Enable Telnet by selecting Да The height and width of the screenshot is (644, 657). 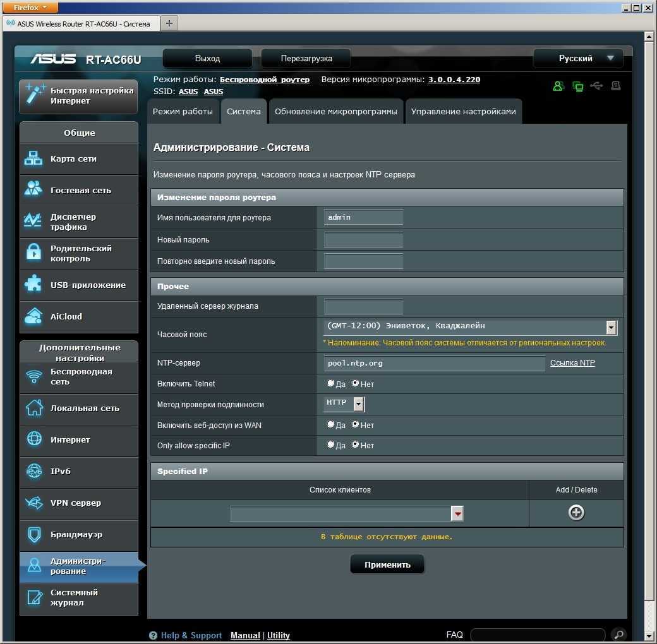pos(331,383)
